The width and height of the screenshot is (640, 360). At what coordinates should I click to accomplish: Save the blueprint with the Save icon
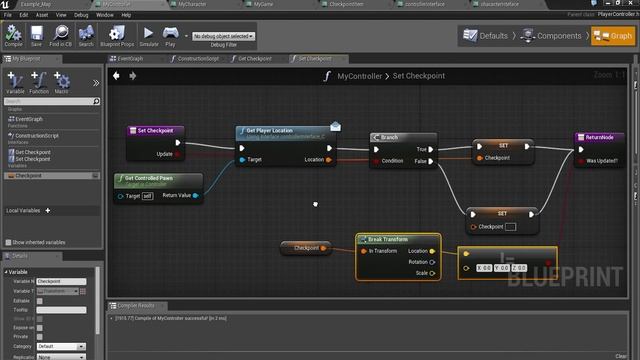coord(36,36)
